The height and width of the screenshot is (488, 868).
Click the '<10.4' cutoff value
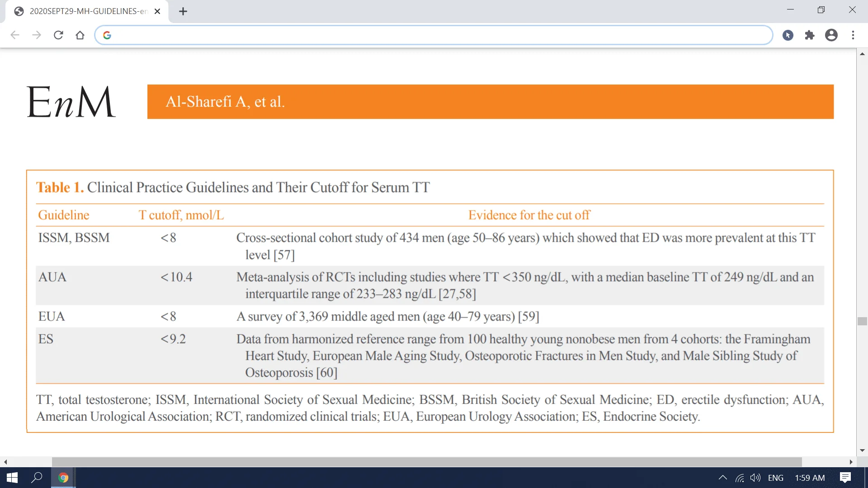point(176,277)
